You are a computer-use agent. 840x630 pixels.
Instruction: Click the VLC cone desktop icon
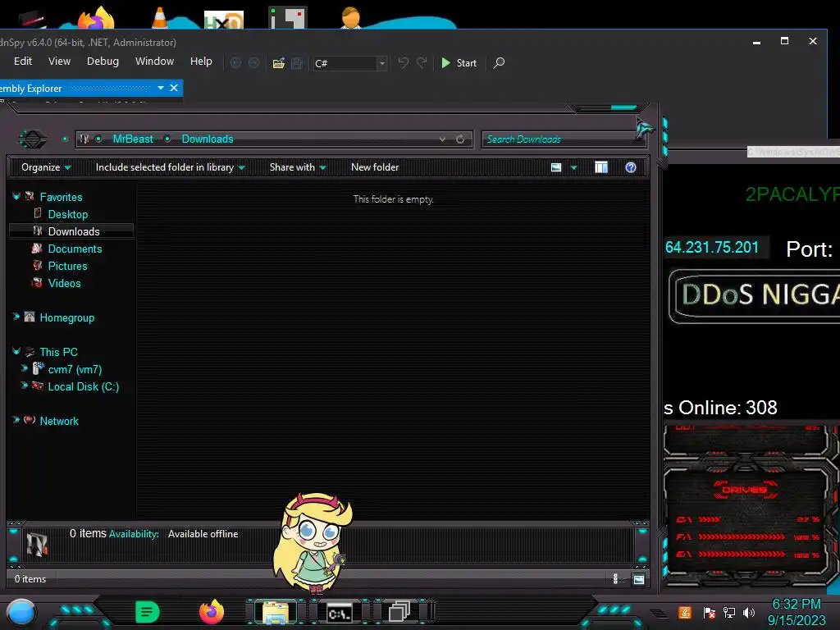point(159,16)
